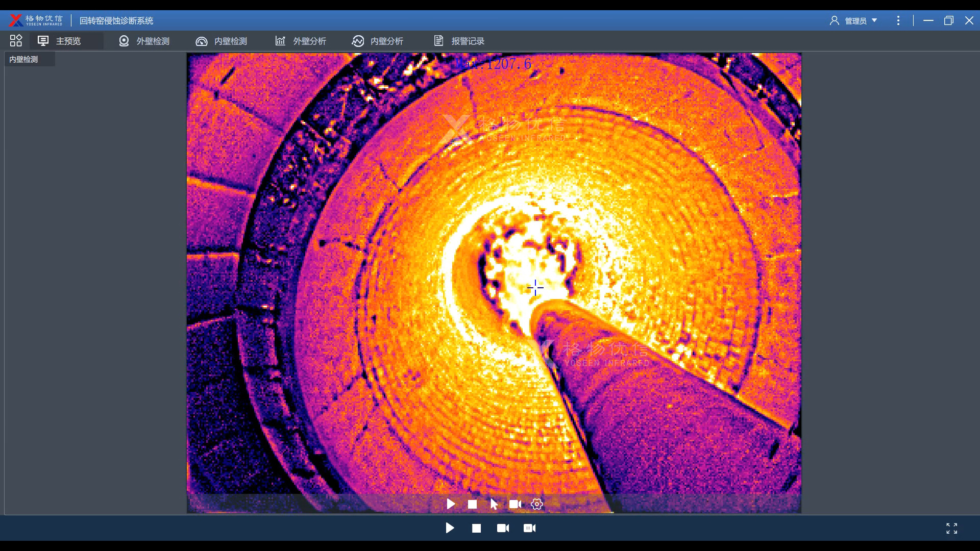
Task: Go to the 内壁检测 tab in the navigation bar
Action: (222, 41)
